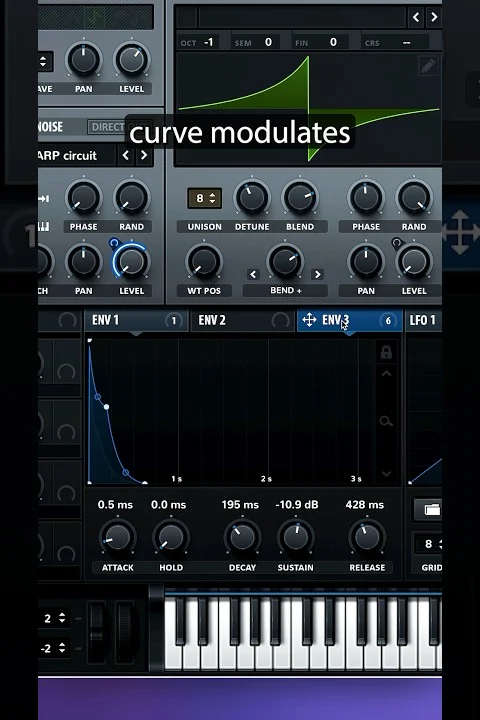Click the UNISON voice count stepper
Image resolution: width=480 pixels, height=720 pixels.
pos(204,198)
